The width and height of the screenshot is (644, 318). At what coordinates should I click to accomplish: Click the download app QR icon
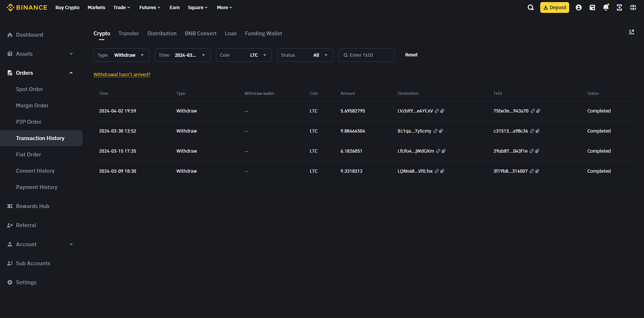[x=620, y=7]
